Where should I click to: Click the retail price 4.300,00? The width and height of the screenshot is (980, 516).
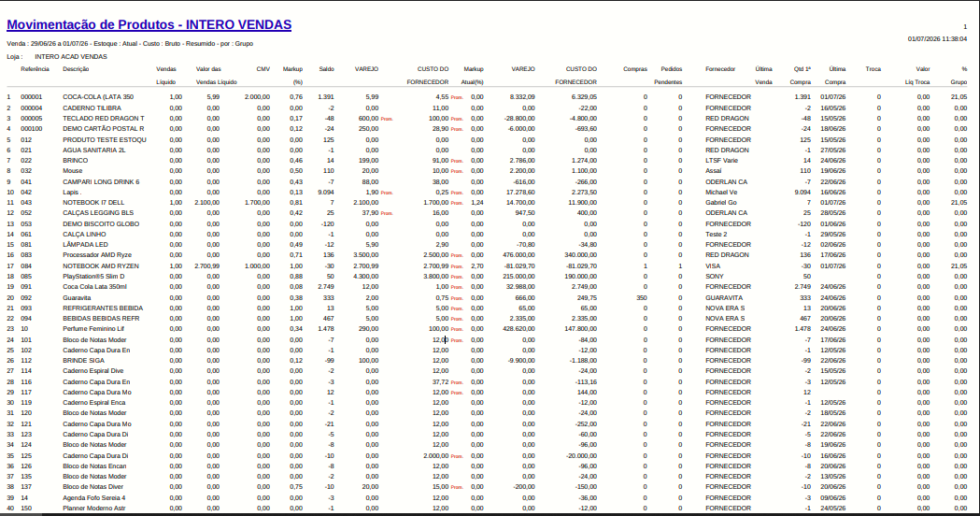(x=365, y=277)
